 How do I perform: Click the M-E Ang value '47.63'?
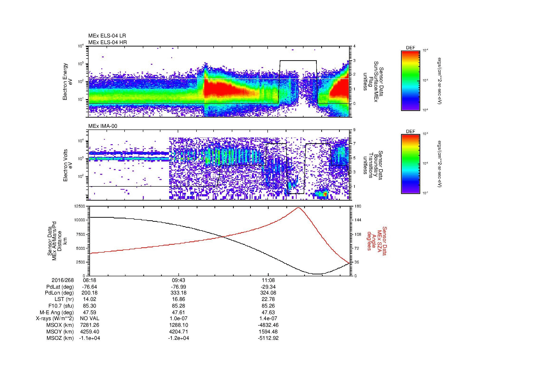point(268,312)
